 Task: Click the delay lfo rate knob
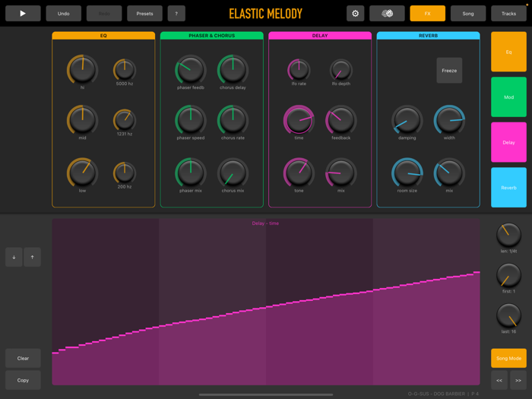(299, 70)
